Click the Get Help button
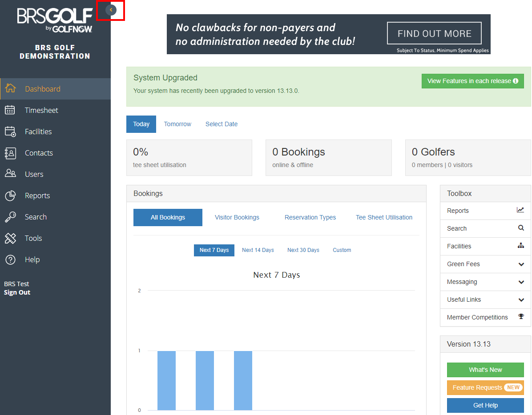This screenshot has height=415, width=532. pyautogui.click(x=486, y=406)
